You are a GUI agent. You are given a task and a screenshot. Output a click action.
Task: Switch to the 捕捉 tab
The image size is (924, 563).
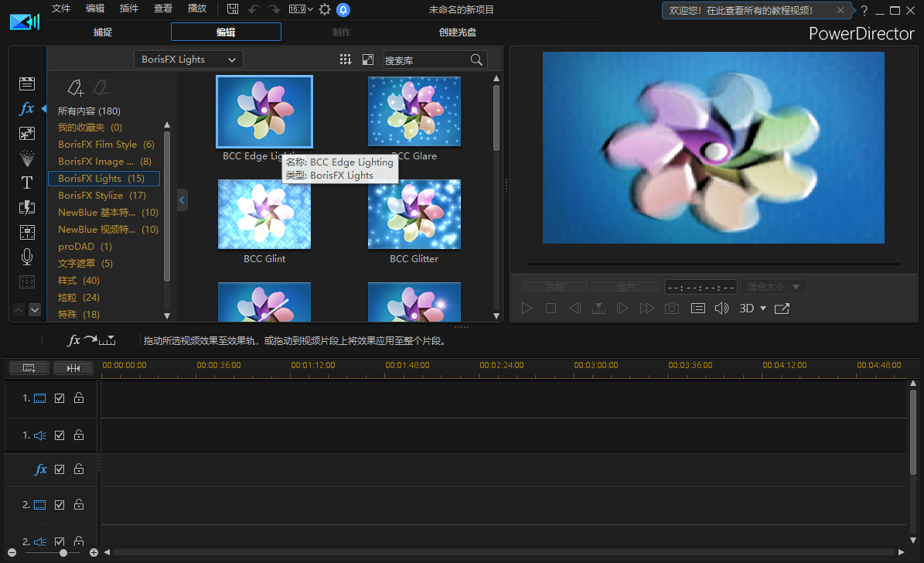click(103, 32)
